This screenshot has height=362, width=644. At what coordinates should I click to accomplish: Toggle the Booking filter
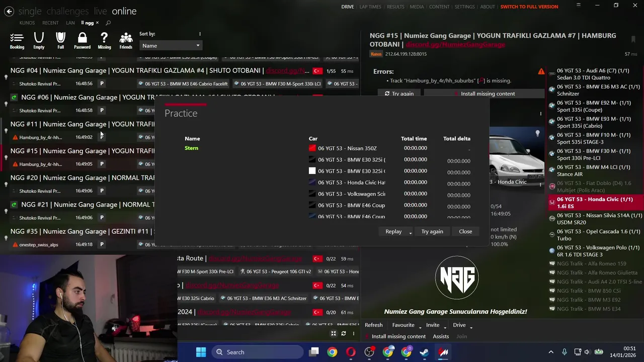tap(17, 41)
